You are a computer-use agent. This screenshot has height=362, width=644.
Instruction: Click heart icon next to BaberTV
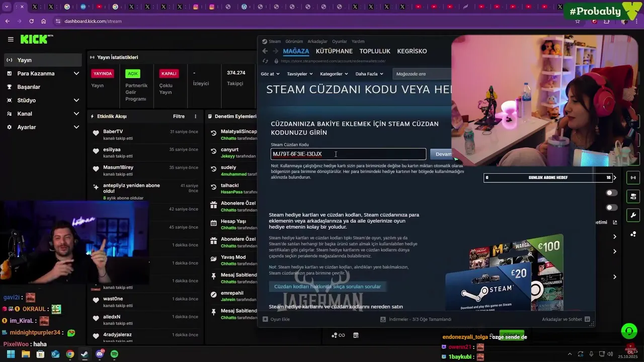coord(96,133)
